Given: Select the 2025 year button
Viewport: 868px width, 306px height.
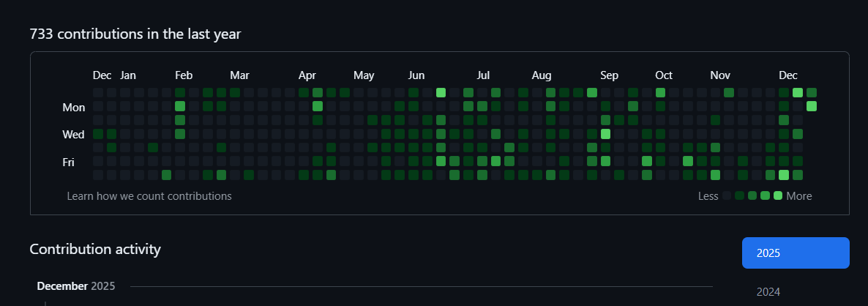Looking at the screenshot, I should click(x=796, y=253).
